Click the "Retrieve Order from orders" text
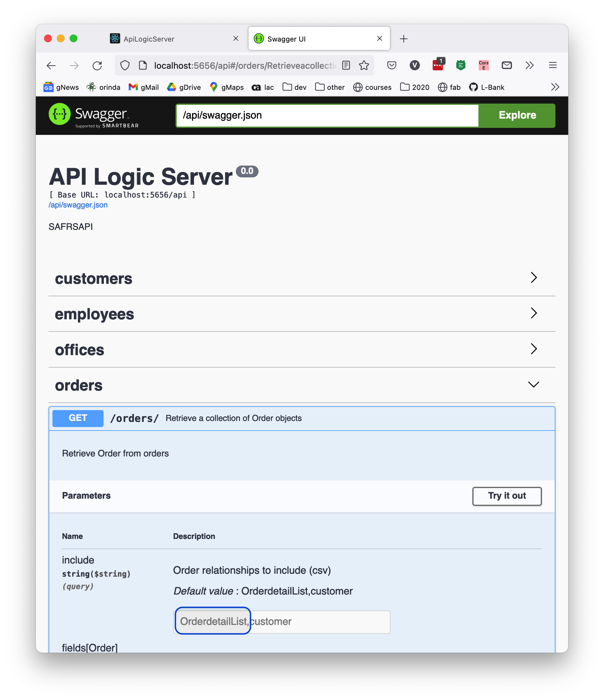Image resolution: width=604 pixels, height=700 pixels. (x=115, y=453)
